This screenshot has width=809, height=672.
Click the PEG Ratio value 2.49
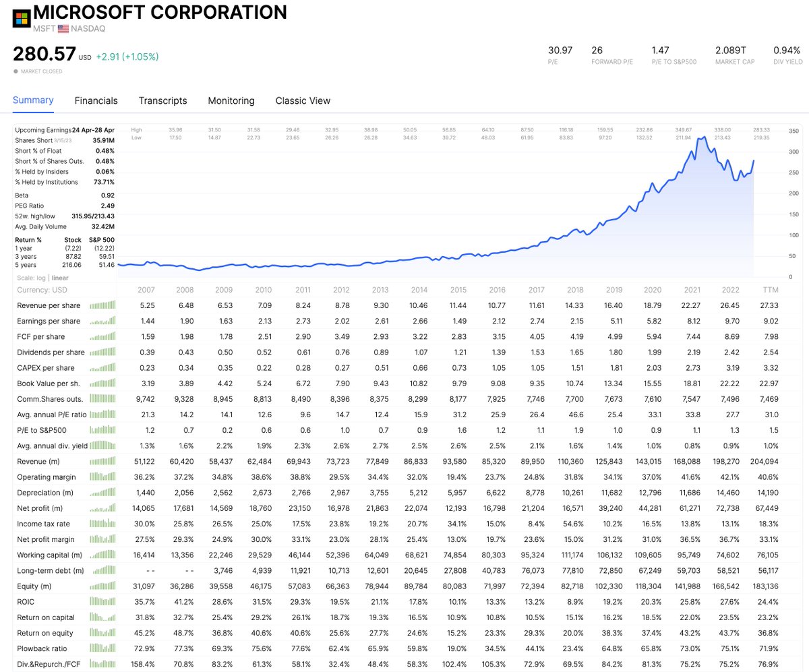[108, 206]
